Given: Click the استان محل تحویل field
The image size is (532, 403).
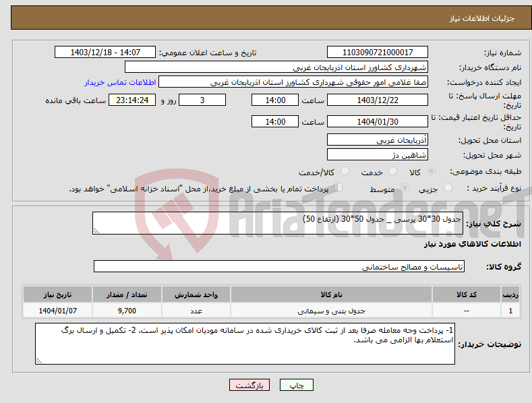Looking at the screenshot, I should (378, 139).
